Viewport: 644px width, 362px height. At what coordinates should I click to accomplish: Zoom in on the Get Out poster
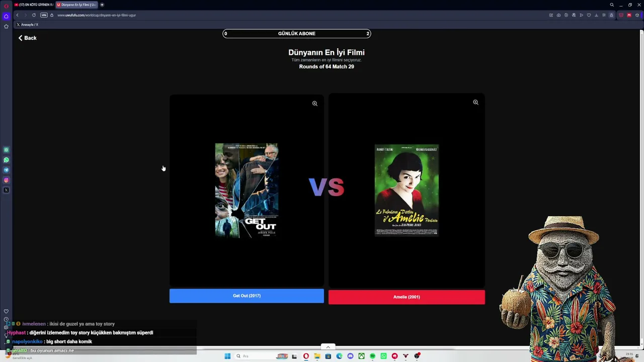pos(314,104)
